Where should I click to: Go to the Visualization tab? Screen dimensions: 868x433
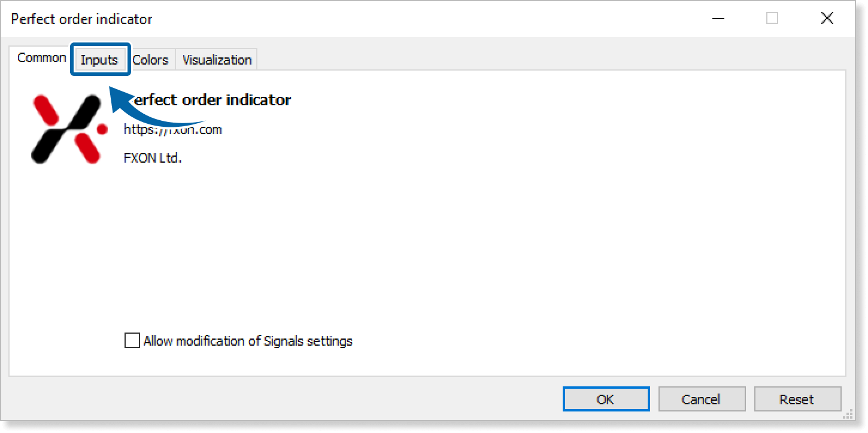coord(217,60)
